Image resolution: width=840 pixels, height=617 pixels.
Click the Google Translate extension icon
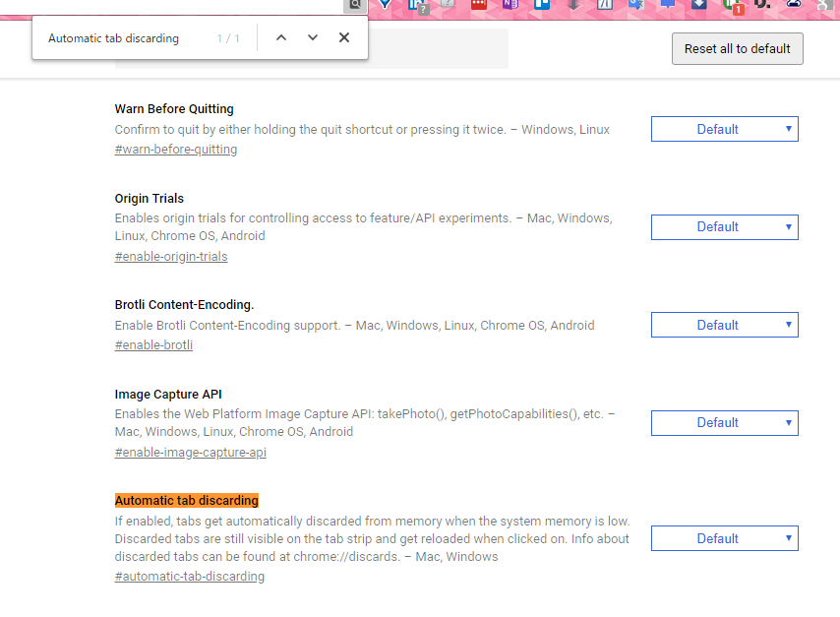click(x=635, y=4)
